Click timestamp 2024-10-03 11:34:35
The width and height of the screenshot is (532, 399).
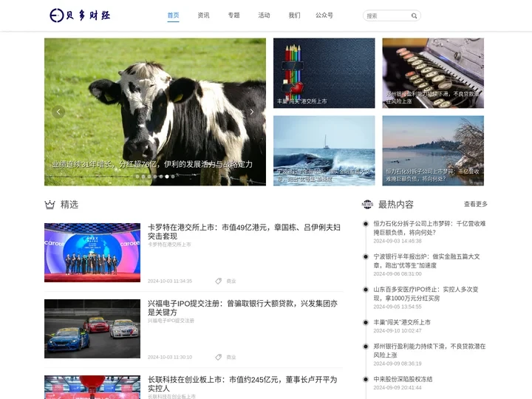pos(170,281)
